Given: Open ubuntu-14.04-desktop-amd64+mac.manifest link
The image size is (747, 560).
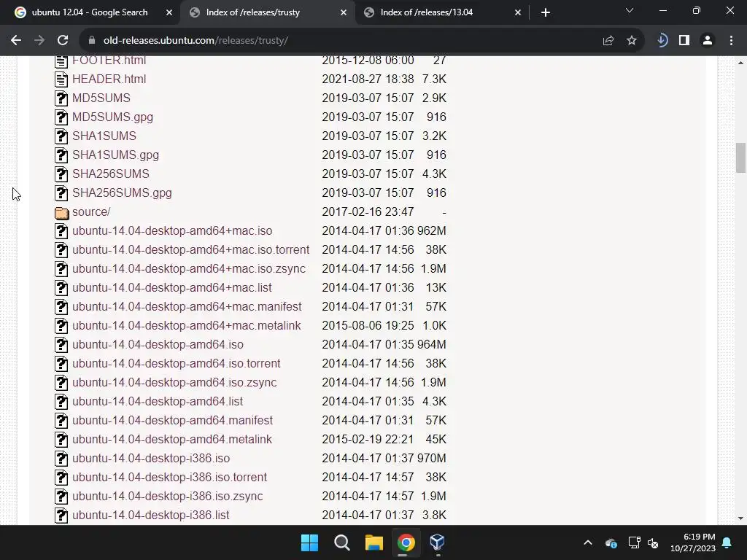Looking at the screenshot, I should [x=187, y=307].
